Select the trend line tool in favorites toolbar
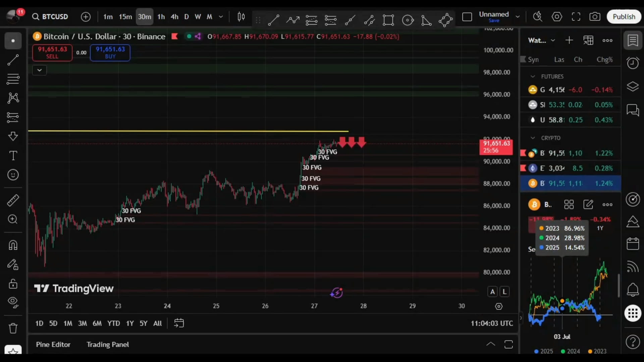 [274, 20]
